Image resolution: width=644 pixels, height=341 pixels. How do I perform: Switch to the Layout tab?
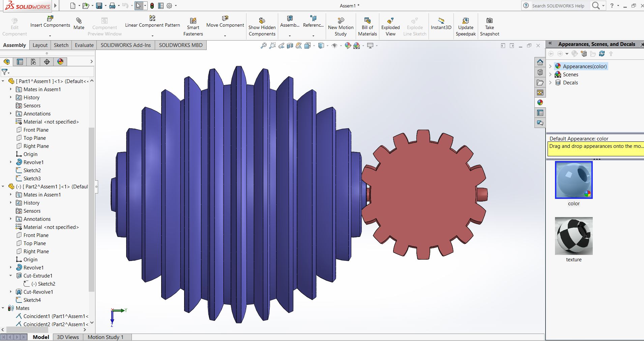[40, 45]
